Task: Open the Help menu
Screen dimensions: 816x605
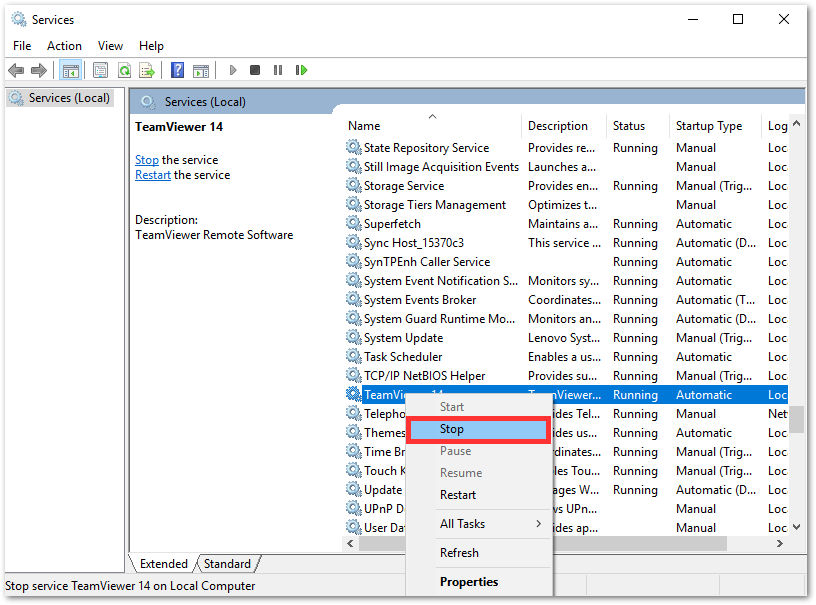Action: [x=151, y=46]
